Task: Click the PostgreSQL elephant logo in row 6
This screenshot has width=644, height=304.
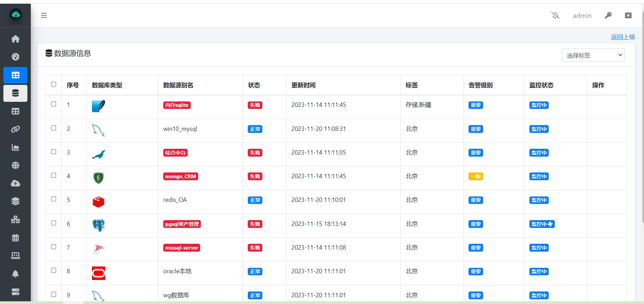Action: click(x=98, y=226)
